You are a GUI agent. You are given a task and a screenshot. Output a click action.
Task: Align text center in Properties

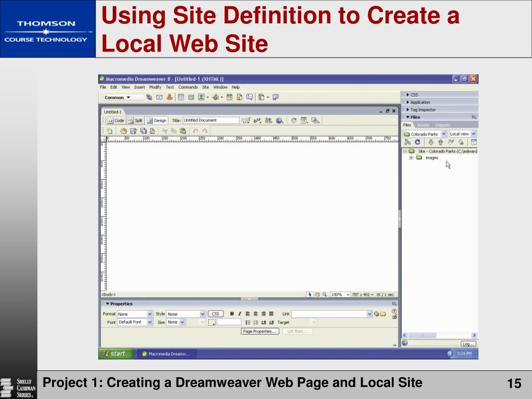(256, 314)
